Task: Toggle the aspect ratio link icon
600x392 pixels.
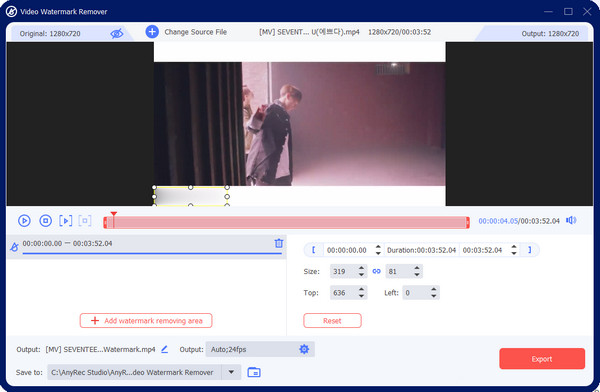Action: (x=377, y=271)
